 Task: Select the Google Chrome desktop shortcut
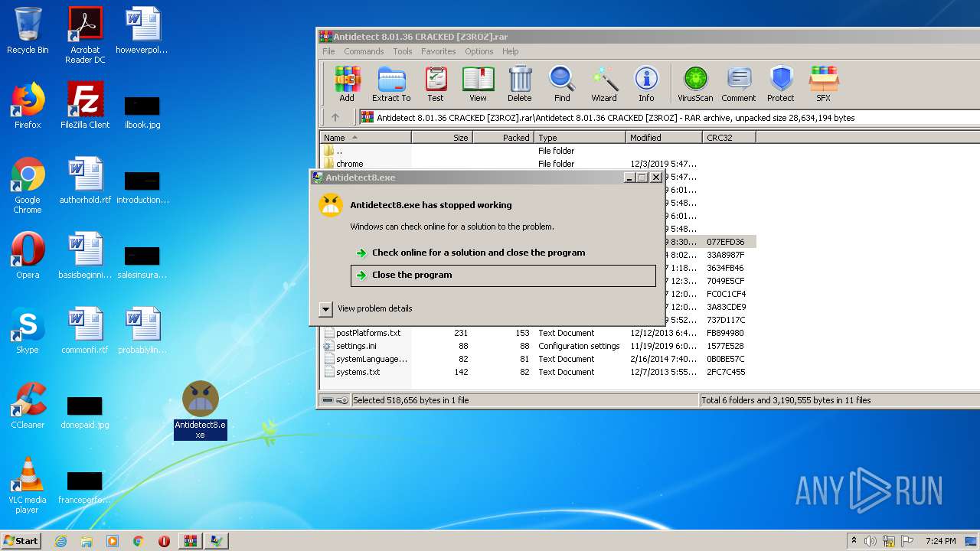click(x=28, y=185)
